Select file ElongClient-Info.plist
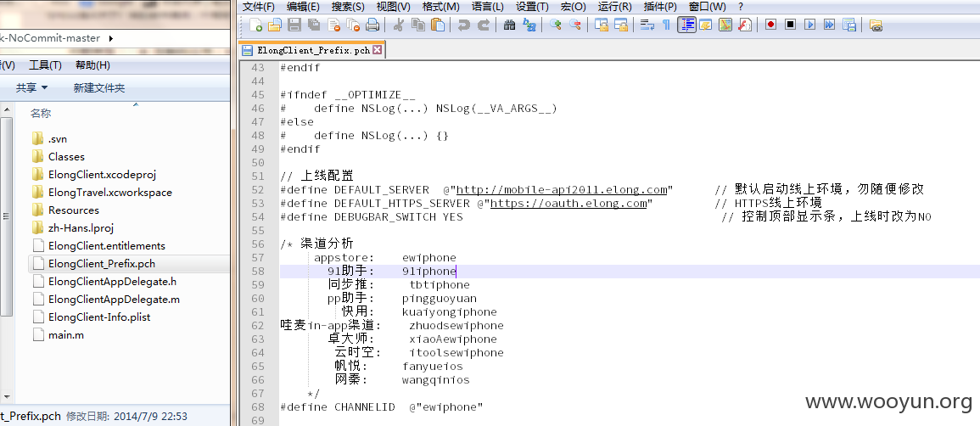 (x=91, y=317)
